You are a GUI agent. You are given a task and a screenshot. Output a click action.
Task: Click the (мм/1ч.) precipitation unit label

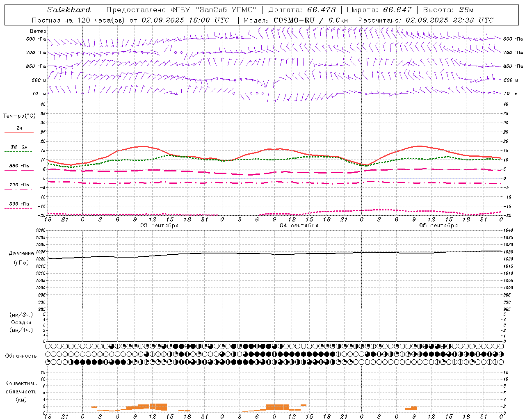click(21, 330)
